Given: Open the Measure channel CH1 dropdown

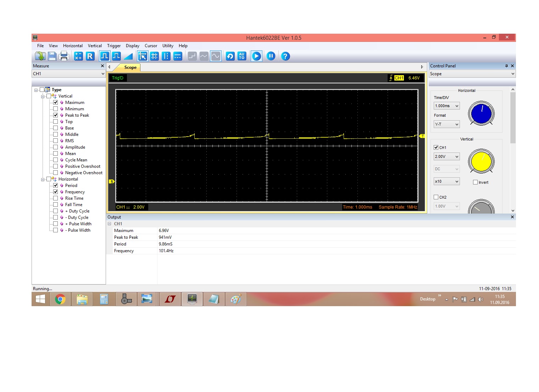Looking at the screenshot, I should [69, 74].
